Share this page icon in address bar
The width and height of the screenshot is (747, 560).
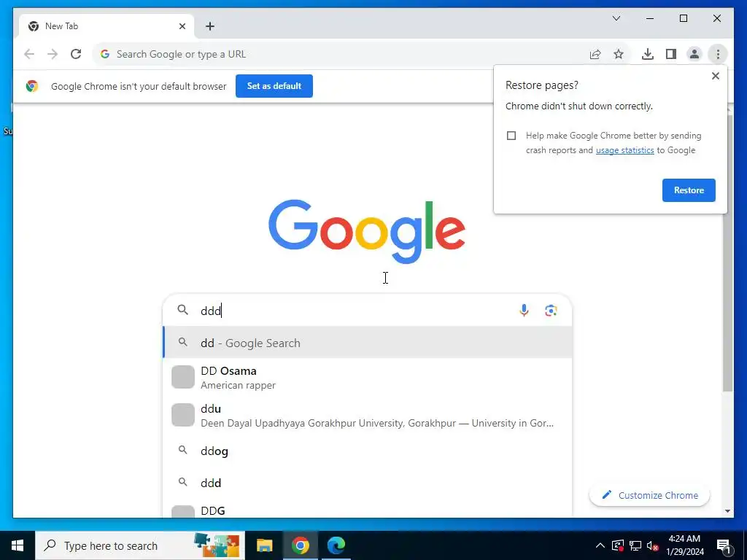click(595, 54)
